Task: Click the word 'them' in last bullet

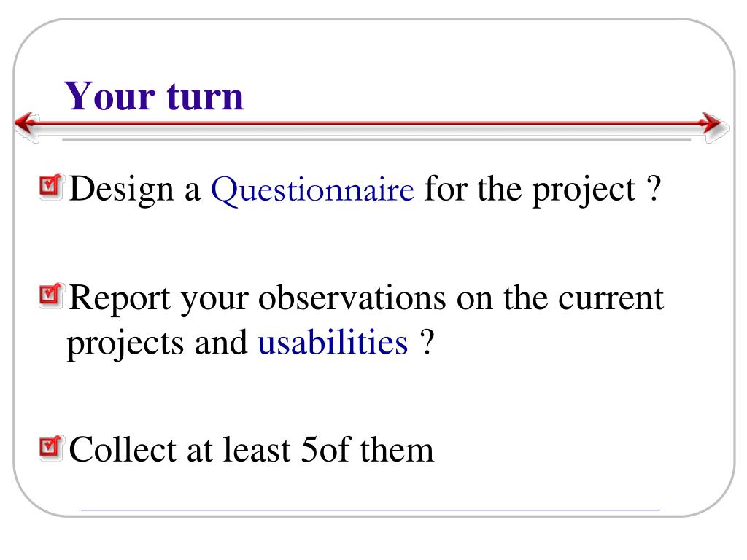Action: pyautogui.click(x=397, y=449)
